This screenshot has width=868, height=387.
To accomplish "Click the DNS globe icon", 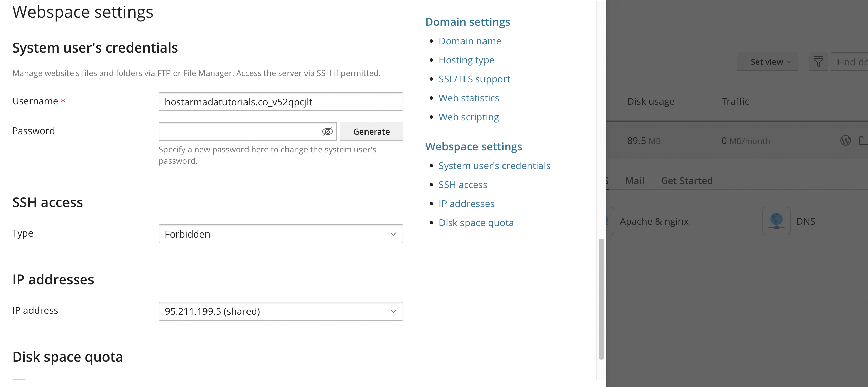I will pos(776,221).
